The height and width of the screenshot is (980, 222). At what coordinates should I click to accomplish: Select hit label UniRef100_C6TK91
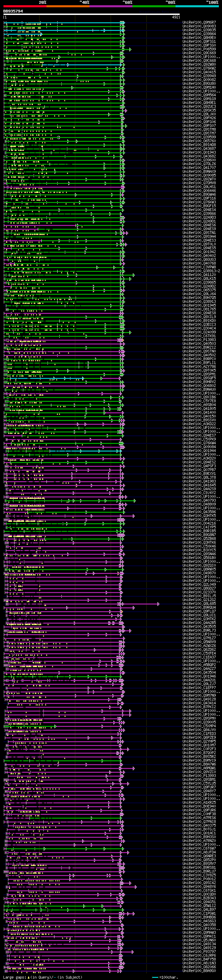click(199, 336)
